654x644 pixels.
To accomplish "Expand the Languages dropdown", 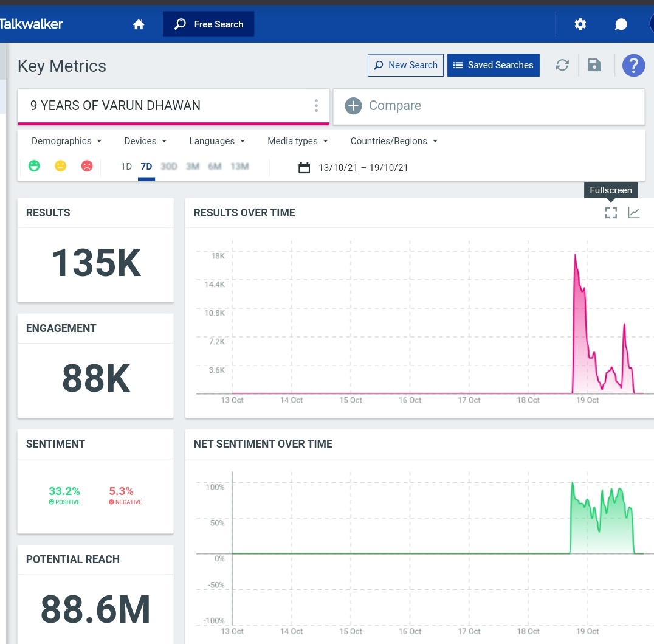I will 217,141.
